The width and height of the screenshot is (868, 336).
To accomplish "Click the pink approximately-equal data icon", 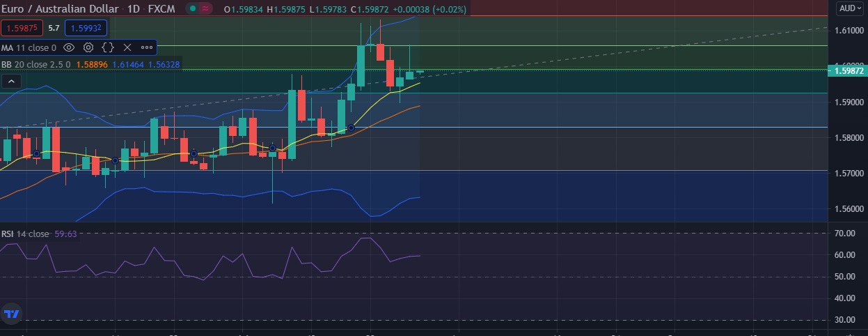I will (205, 9).
